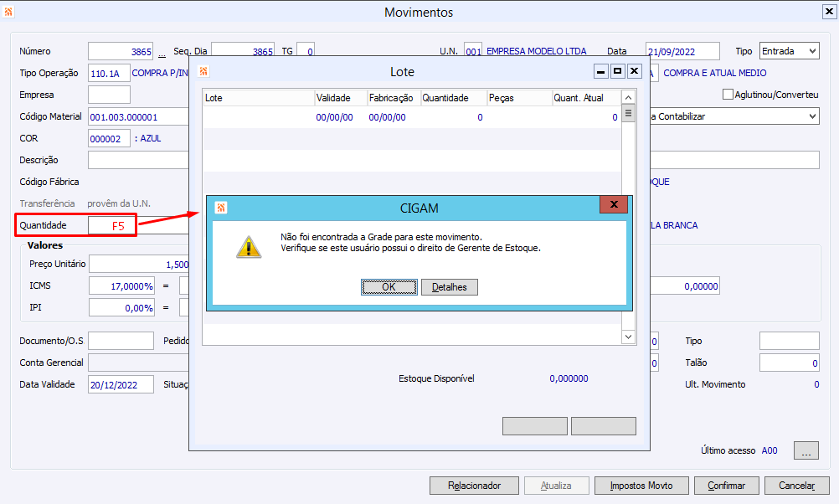Minimize the Lote window
839x504 pixels.
pos(601,71)
